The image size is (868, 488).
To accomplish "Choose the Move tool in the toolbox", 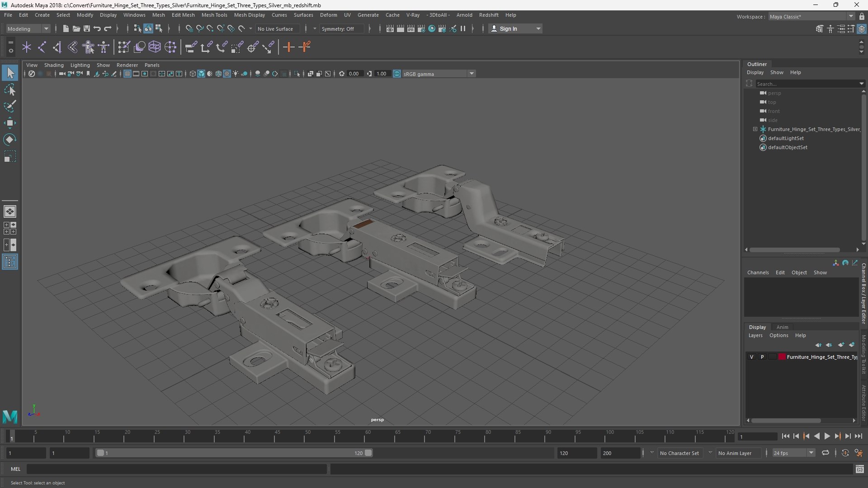I will [x=10, y=123].
